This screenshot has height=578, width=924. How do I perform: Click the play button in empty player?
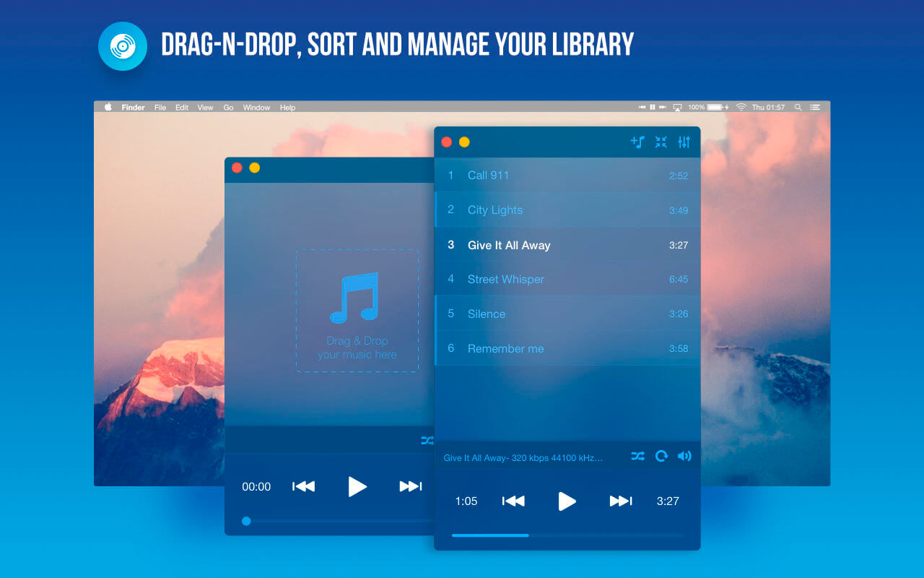357,486
